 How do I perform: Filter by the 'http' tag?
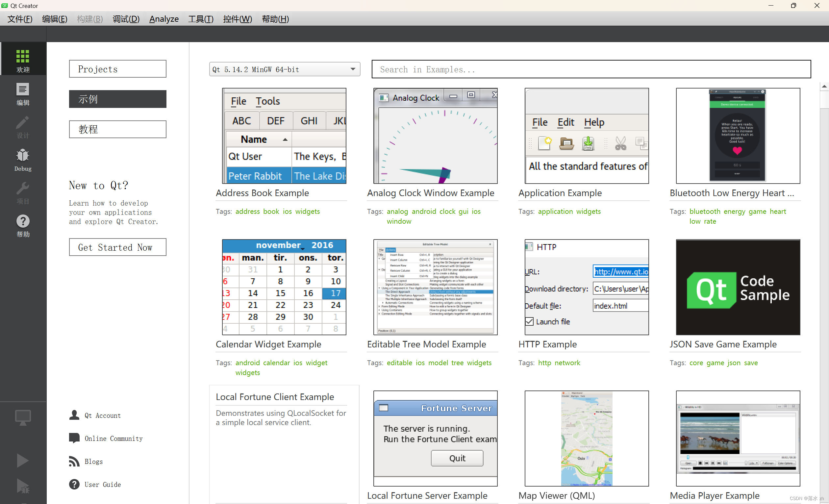click(x=544, y=363)
